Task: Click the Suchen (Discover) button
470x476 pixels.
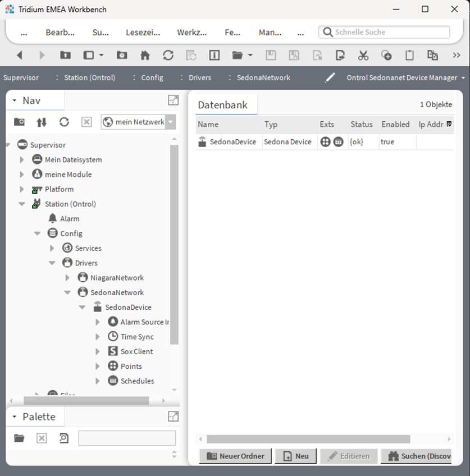Action: click(416, 456)
